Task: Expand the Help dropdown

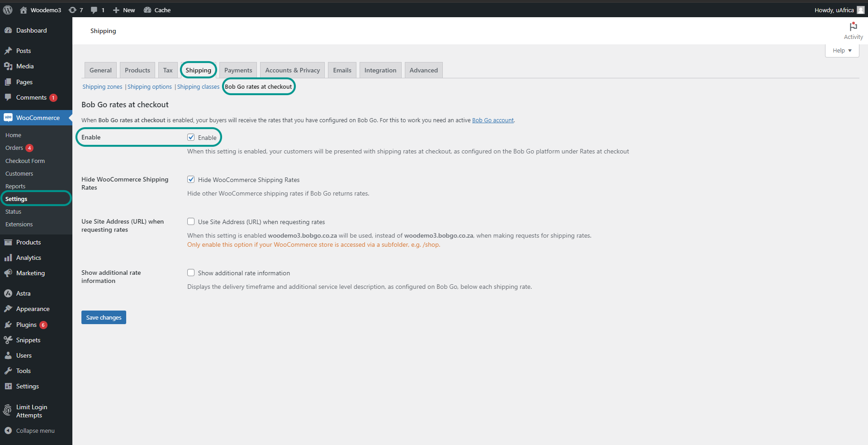Action: point(842,50)
